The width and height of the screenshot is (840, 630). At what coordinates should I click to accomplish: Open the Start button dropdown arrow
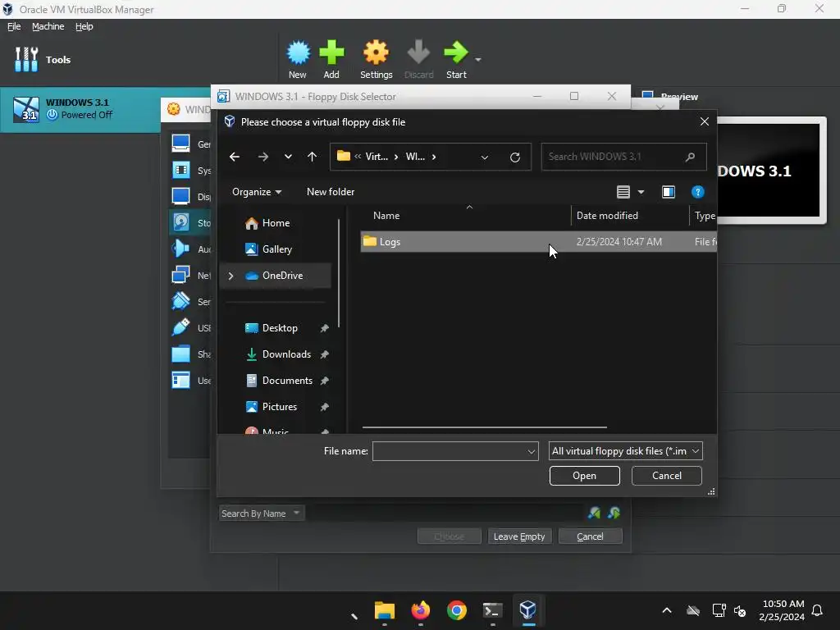[x=478, y=59]
